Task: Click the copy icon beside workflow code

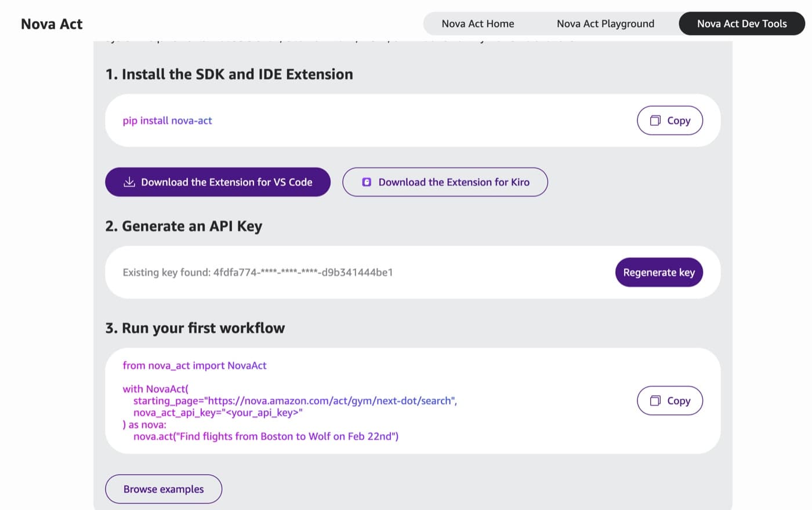Action: (x=655, y=400)
